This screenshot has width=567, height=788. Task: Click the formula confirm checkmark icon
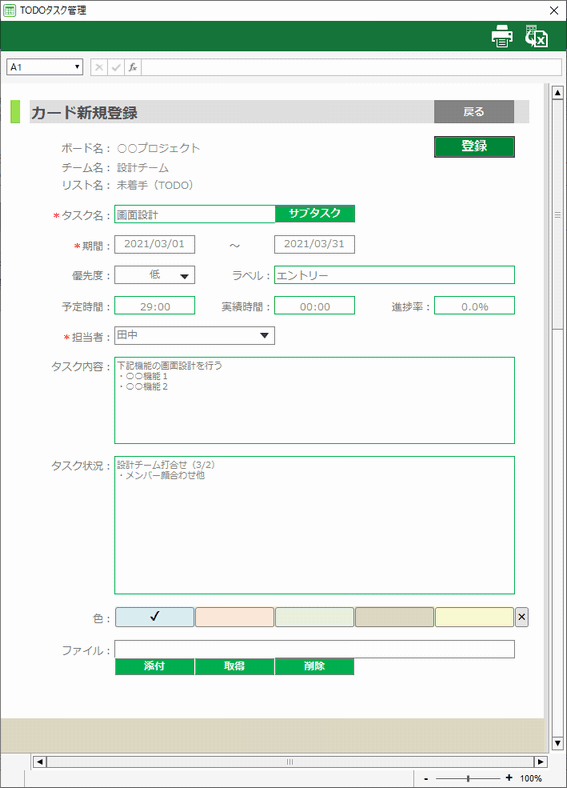(116, 67)
